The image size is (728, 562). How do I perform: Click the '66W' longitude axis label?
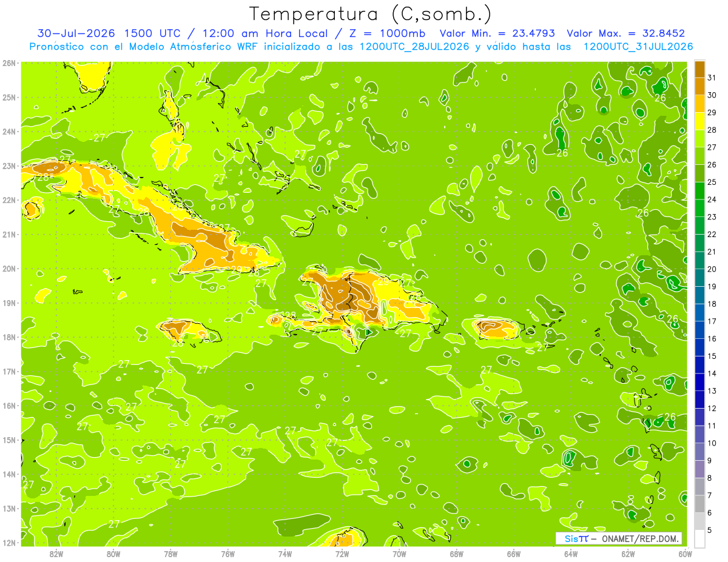[514, 554]
